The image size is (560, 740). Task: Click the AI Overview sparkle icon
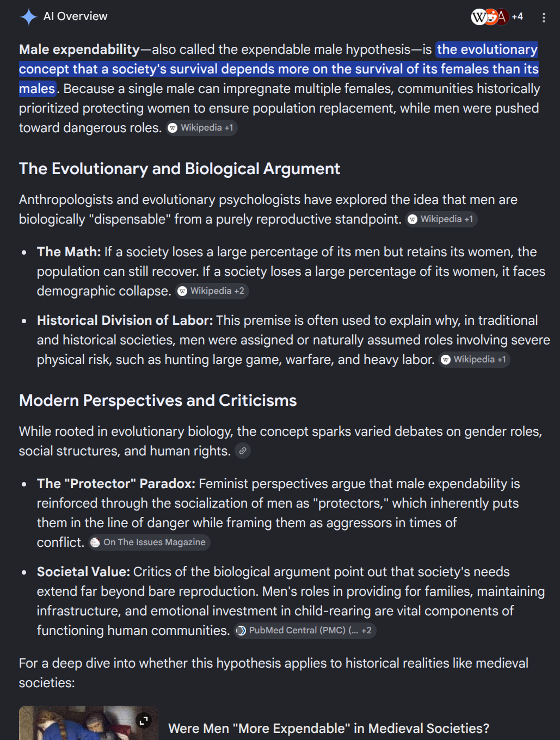point(28,17)
